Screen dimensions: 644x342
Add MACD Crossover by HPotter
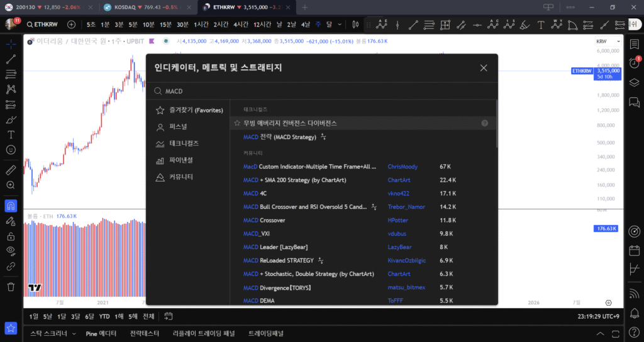(x=264, y=221)
